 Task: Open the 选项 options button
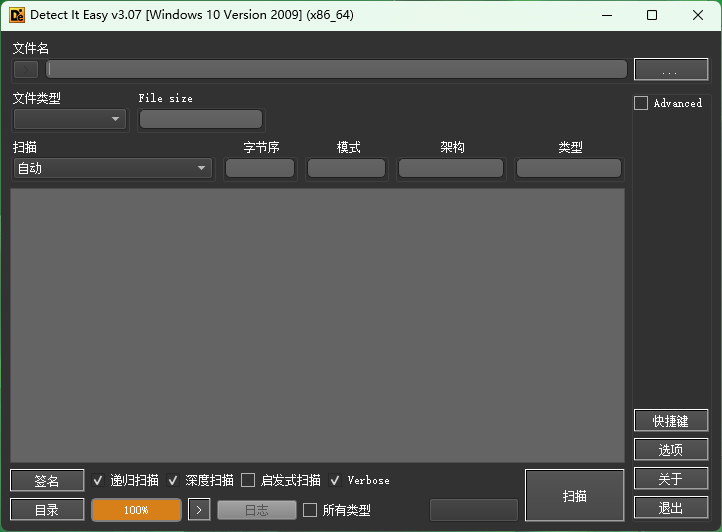(x=670, y=450)
